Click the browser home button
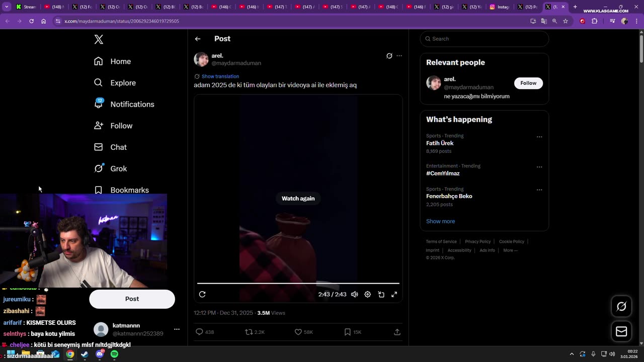The height and width of the screenshot is (362, 644). (44, 21)
